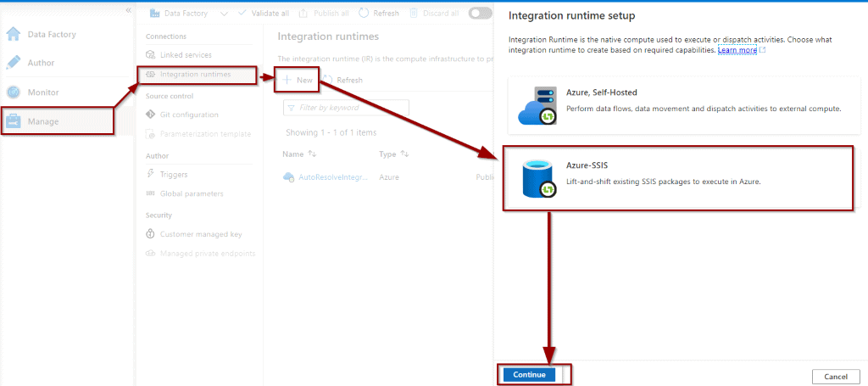Screen dimensions: 868x386
Task: Click the filter funnel icon
Action: coord(292,108)
